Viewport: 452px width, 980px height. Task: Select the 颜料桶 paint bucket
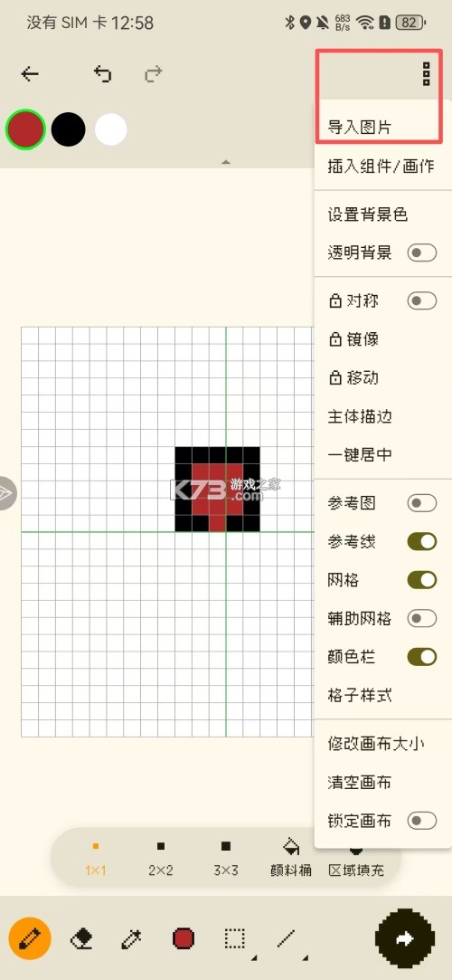291,859
